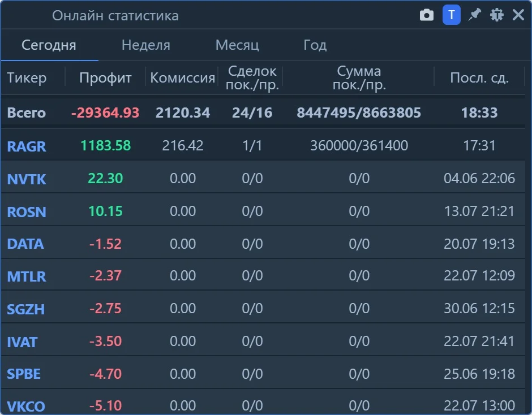Open the RAGR ticker
532x415 pixels.
27,146
